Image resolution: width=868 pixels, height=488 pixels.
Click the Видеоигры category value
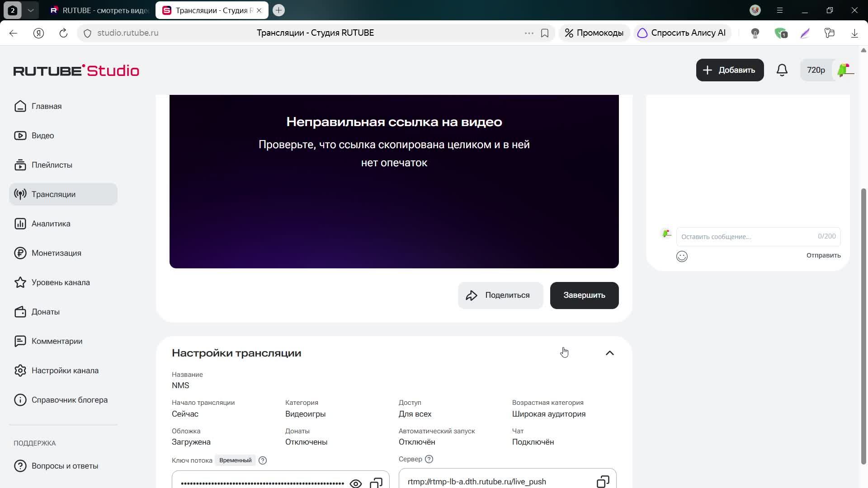(x=305, y=414)
